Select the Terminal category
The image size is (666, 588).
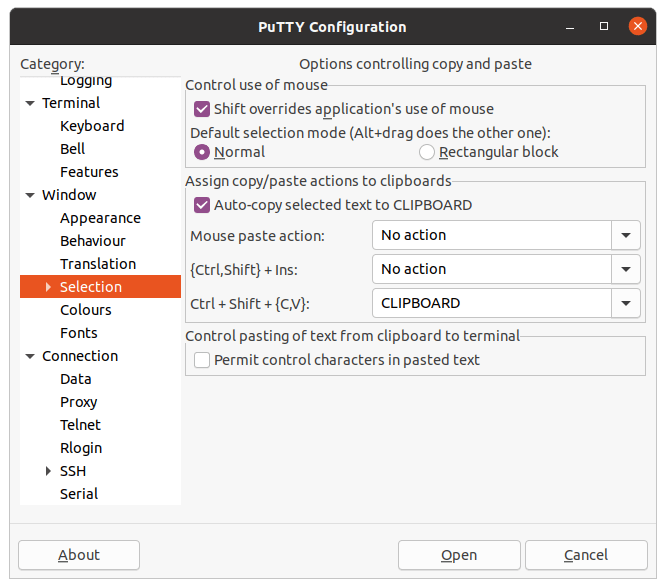pos(71,103)
